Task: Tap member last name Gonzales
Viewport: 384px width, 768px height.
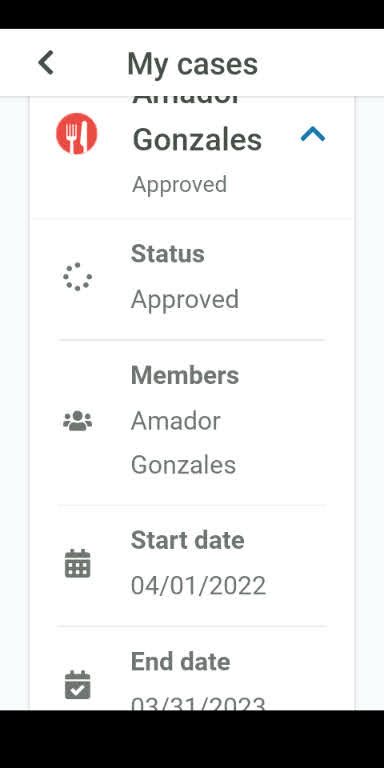Action: click(x=183, y=465)
